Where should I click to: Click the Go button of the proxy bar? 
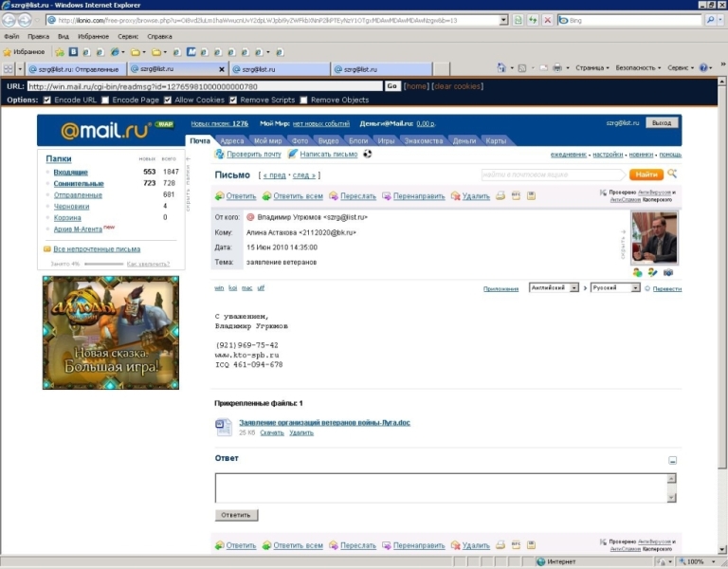(391, 86)
